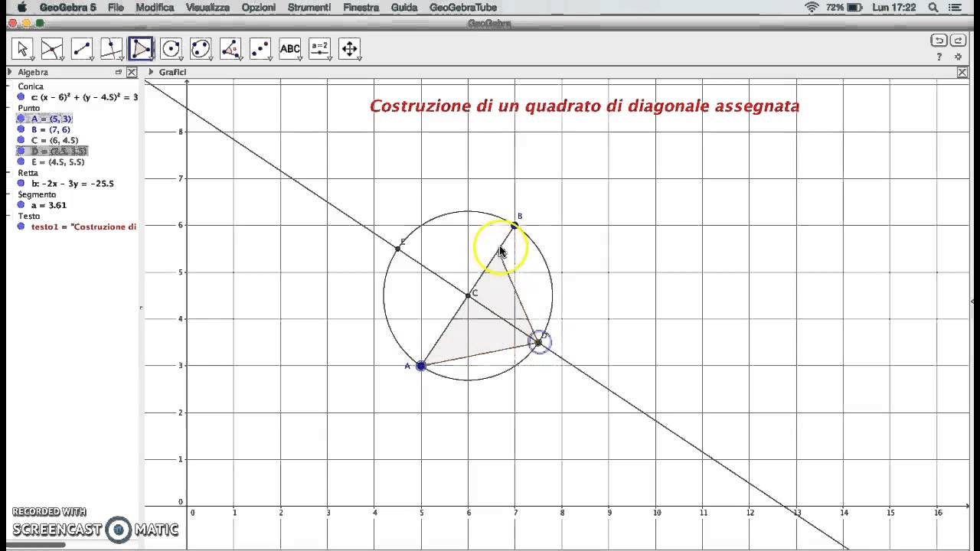This screenshot has width=980, height=551.
Task: Open the GeoGebra 5 application menu
Action: [x=68, y=8]
